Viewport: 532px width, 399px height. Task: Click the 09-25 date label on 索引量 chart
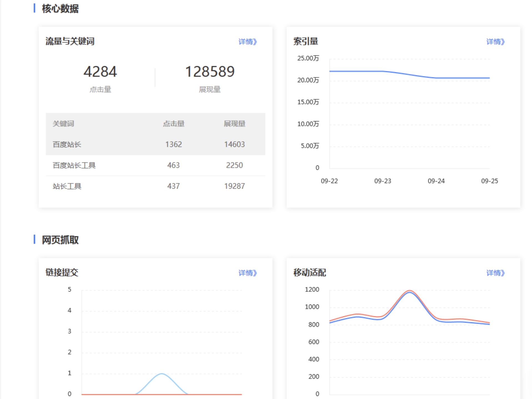pyautogui.click(x=490, y=181)
